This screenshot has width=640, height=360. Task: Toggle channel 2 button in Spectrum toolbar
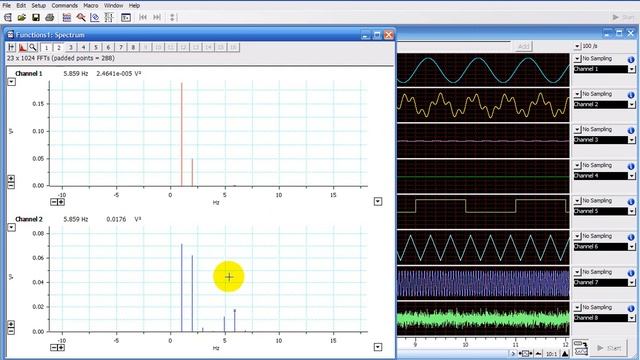tap(58, 48)
